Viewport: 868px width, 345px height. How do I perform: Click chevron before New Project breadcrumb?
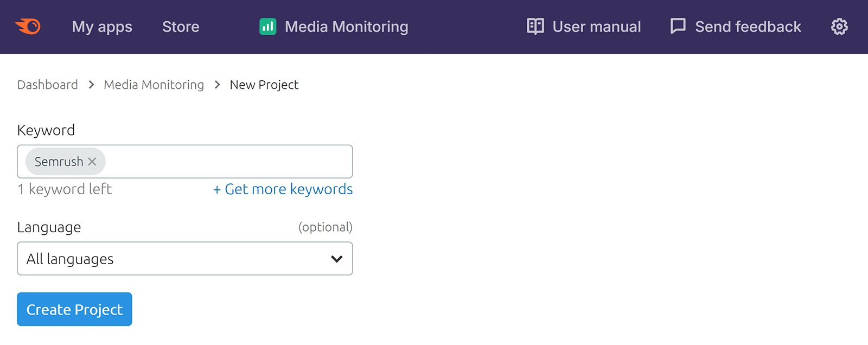(217, 85)
